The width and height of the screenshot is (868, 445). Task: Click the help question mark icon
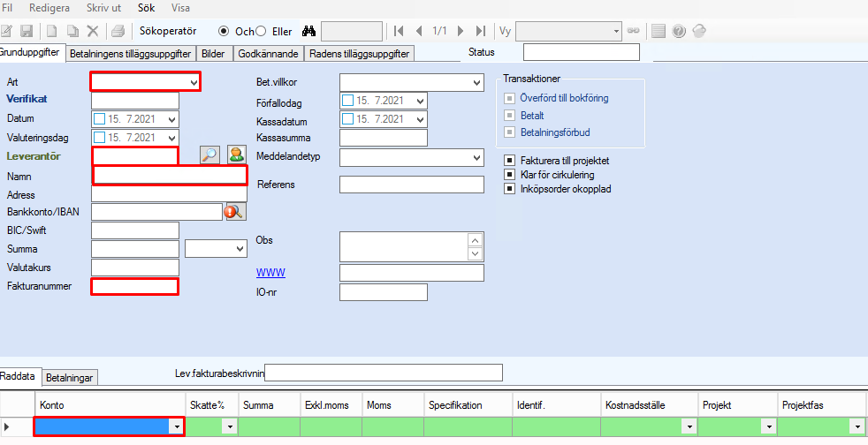(679, 31)
